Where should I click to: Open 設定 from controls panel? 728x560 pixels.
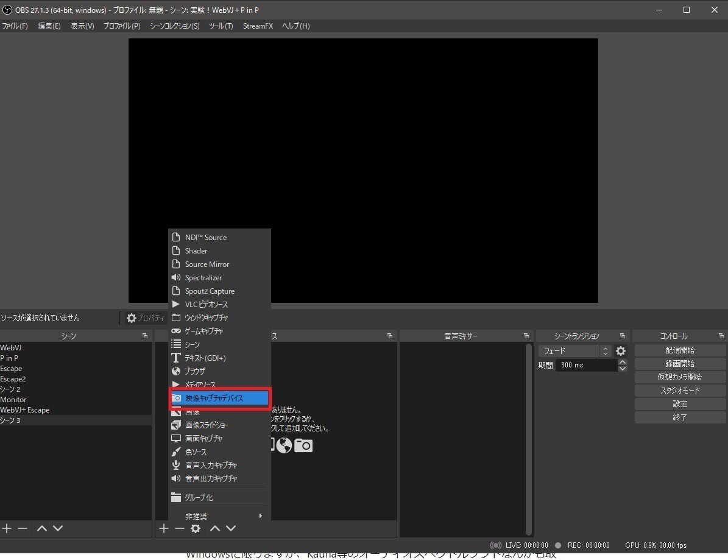coord(680,405)
